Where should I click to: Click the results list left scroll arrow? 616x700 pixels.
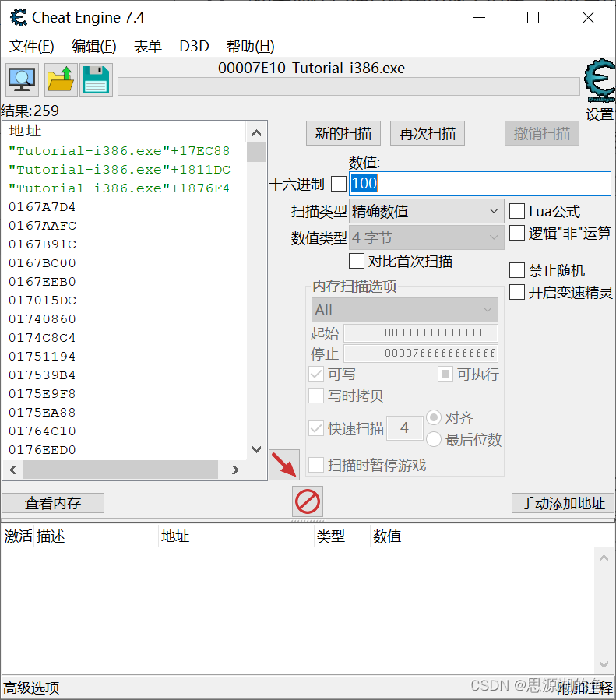tap(13, 470)
